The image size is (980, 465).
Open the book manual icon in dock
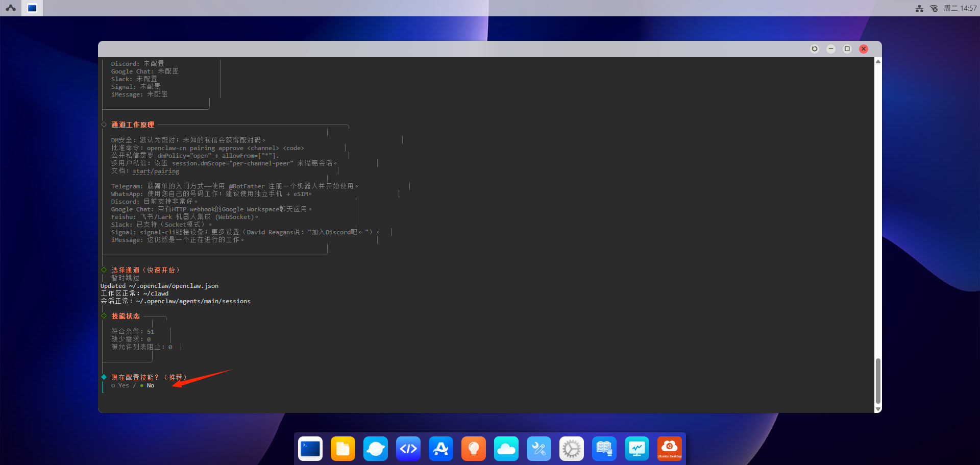pos(604,449)
